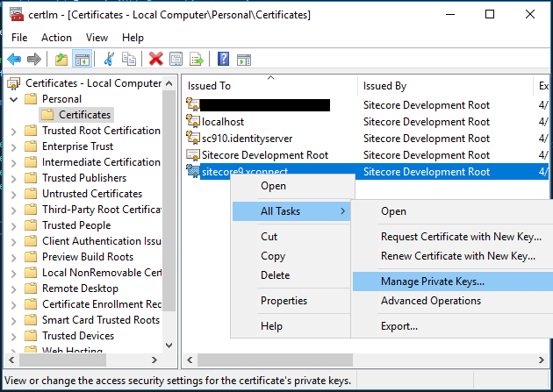Choose Help from the context menu
Image resolution: width=553 pixels, height=392 pixels.
click(x=291, y=326)
